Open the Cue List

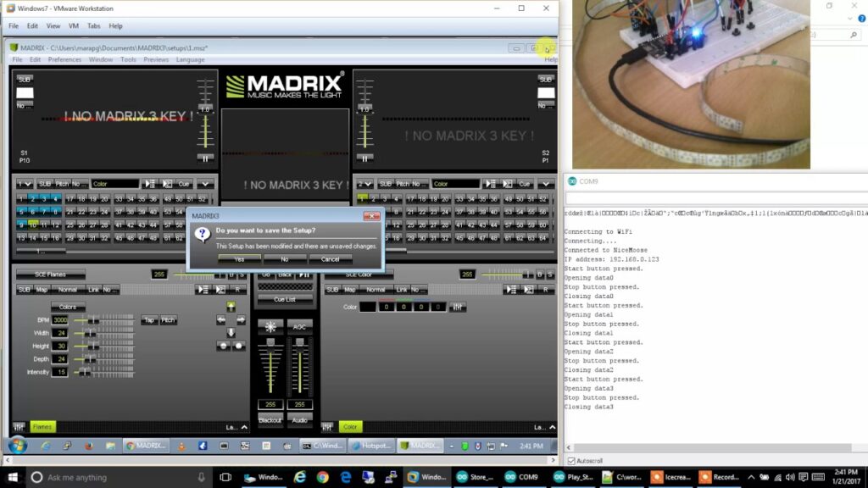tap(284, 300)
